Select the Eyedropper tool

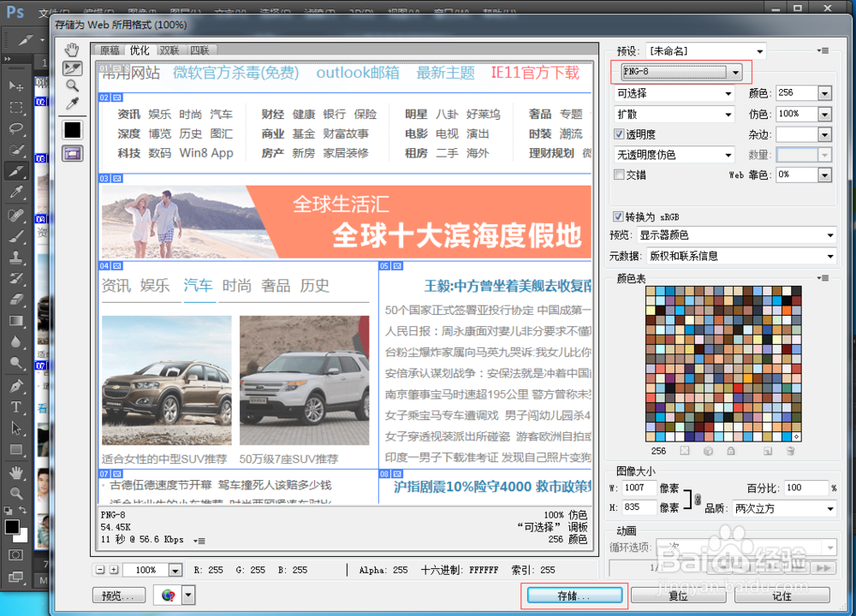72,104
